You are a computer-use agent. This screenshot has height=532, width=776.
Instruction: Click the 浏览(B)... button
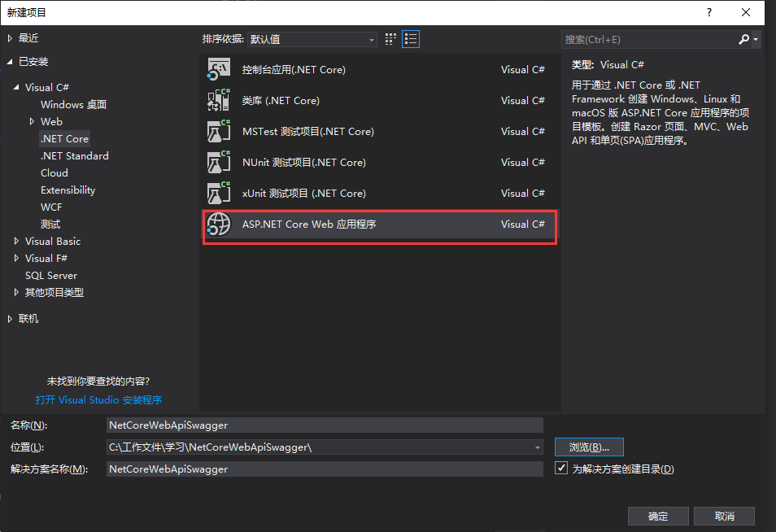589,447
